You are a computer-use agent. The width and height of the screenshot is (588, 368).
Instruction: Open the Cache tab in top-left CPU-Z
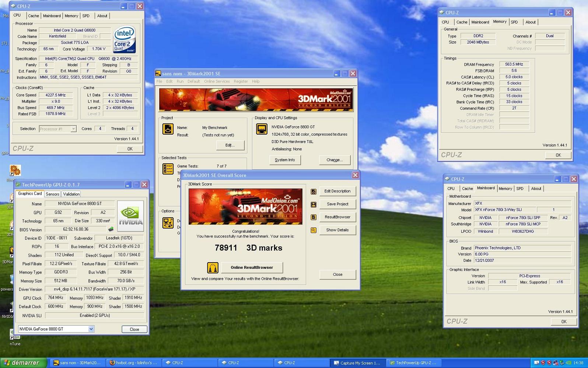(33, 16)
